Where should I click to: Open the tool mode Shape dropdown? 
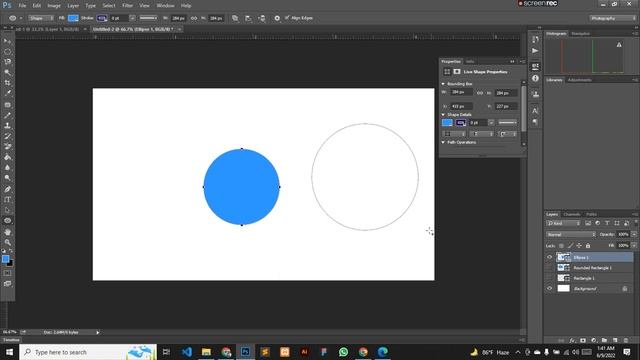pyautogui.click(x=41, y=18)
